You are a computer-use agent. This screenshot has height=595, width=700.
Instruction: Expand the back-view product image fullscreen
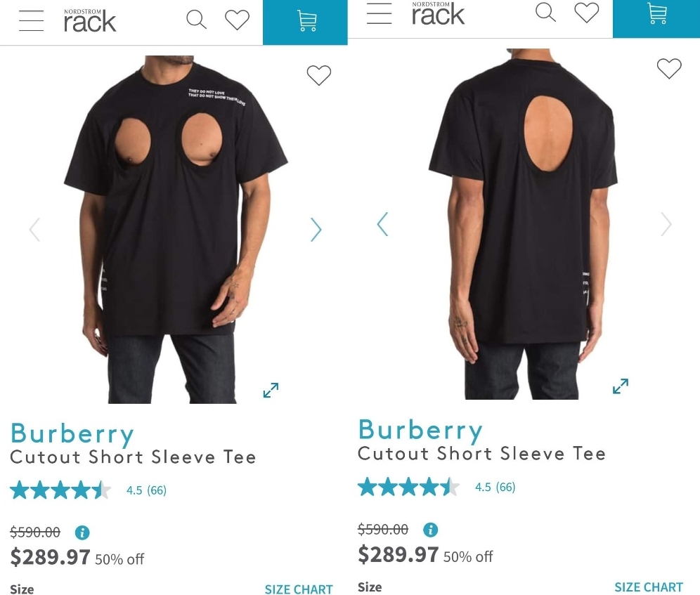621,386
